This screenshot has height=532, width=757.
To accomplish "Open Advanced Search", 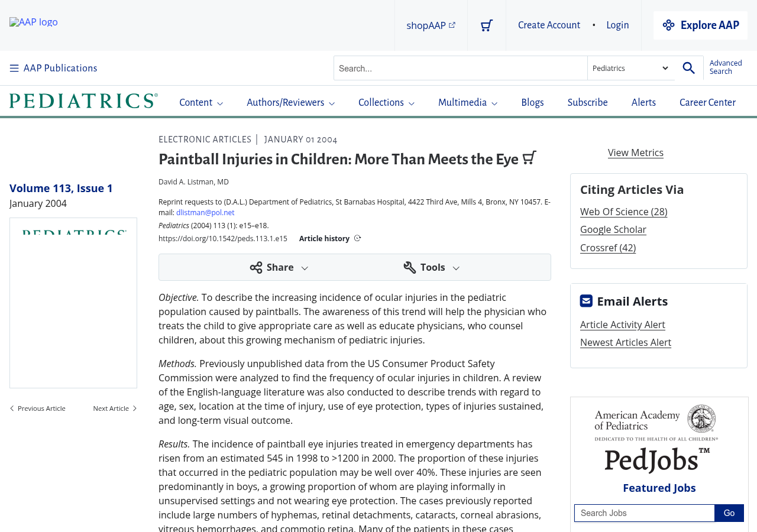I will point(726,67).
